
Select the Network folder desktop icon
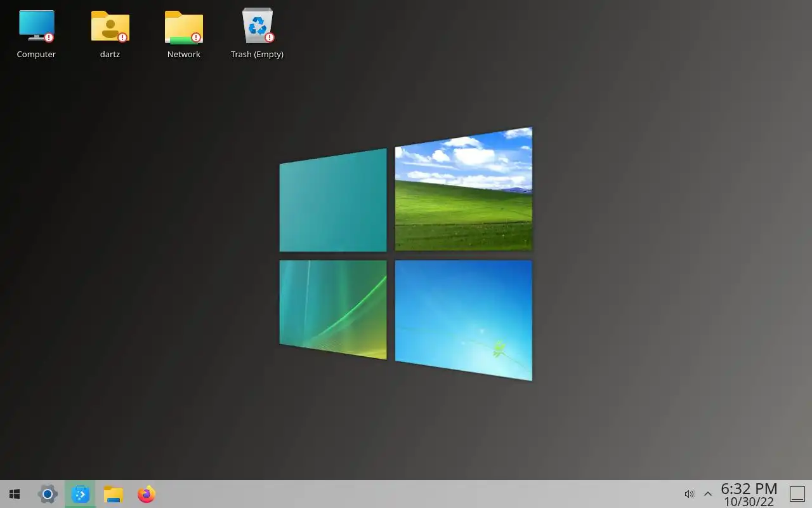183,26
